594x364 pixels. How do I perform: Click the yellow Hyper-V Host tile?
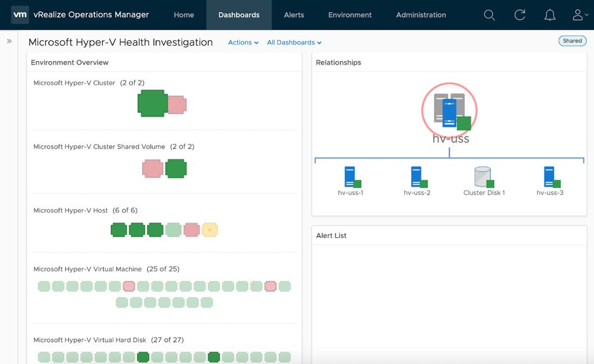(210, 230)
